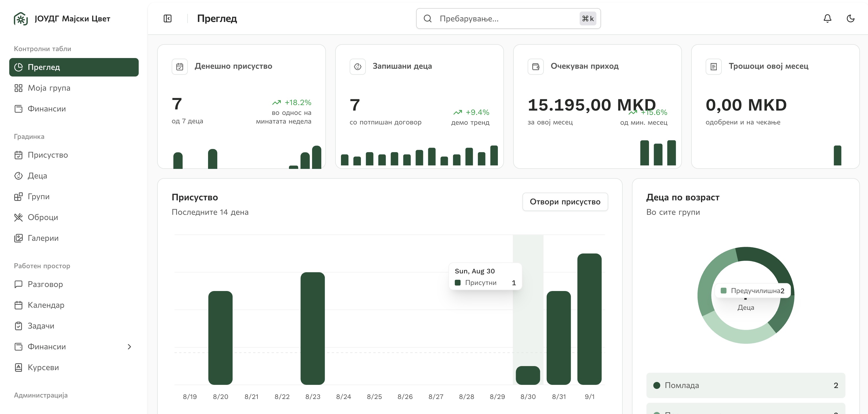The width and height of the screenshot is (868, 414).
Task: Click the Трошоци овој месец receipt icon
Action: pos(713,67)
